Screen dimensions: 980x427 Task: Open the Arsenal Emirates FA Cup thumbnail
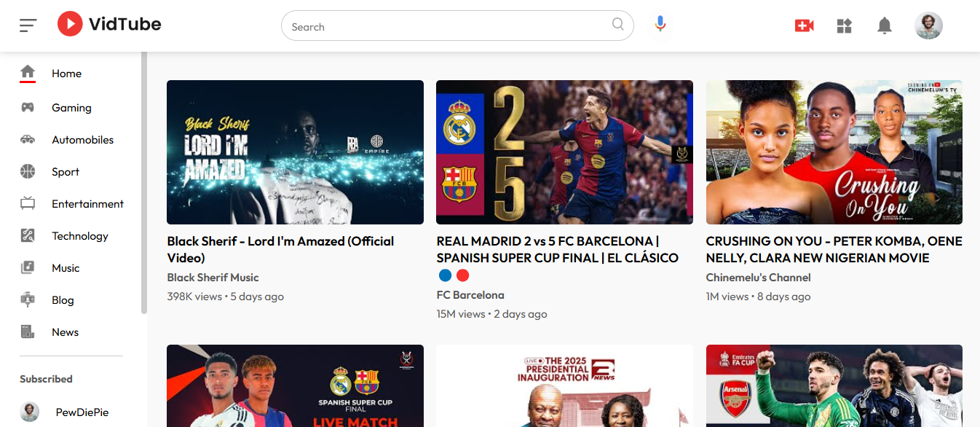[834, 385]
